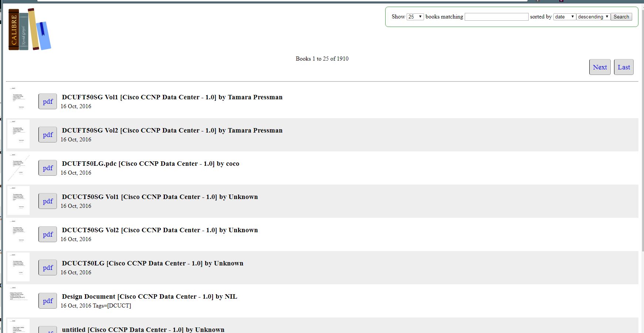The height and width of the screenshot is (333, 644).
Task: Click the Search button
Action: 621,17
